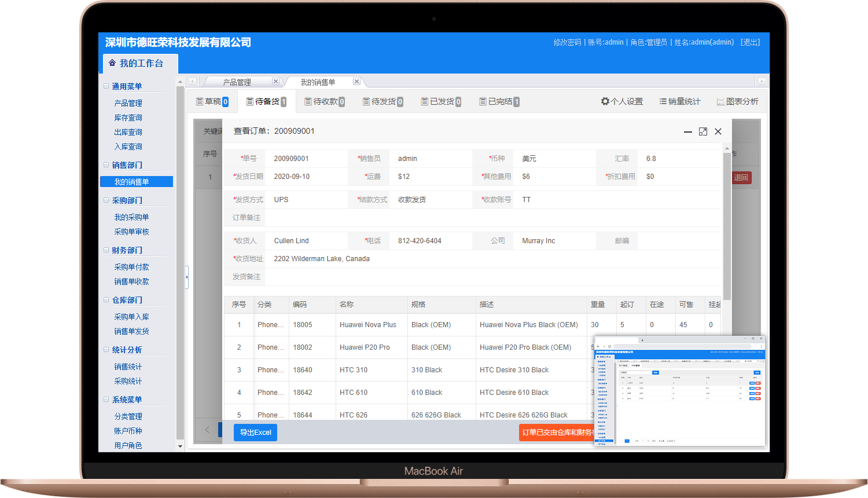Screen dimensions: 868x498
Task: Click the red 退回 button
Action: 741,177
